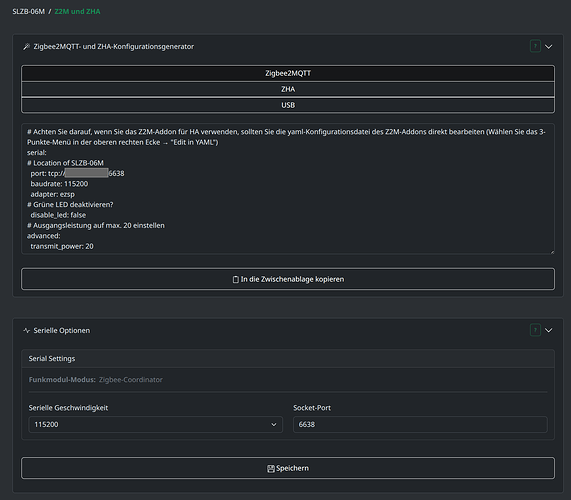The width and height of the screenshot is (571, 500).
Task: Open the Serielle Geschwindigkeit dropdown
Action: (x=155, y=425)
